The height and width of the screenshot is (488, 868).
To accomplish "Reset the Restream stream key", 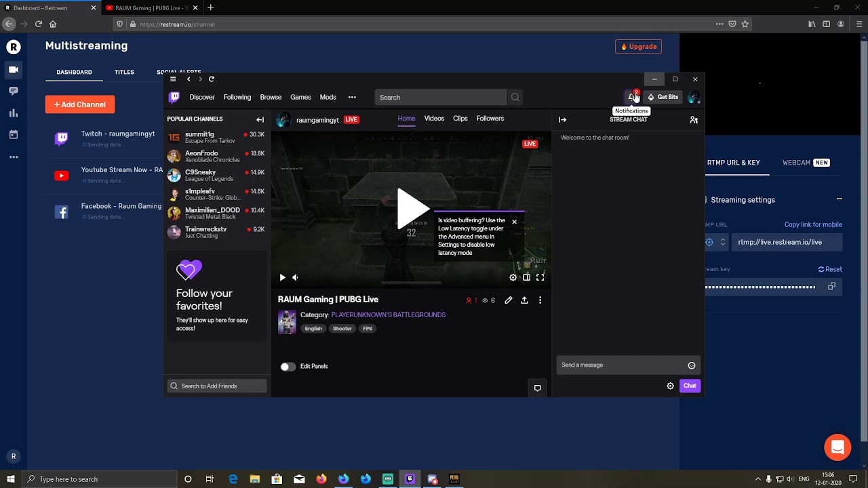I will (x=830, y=269).
